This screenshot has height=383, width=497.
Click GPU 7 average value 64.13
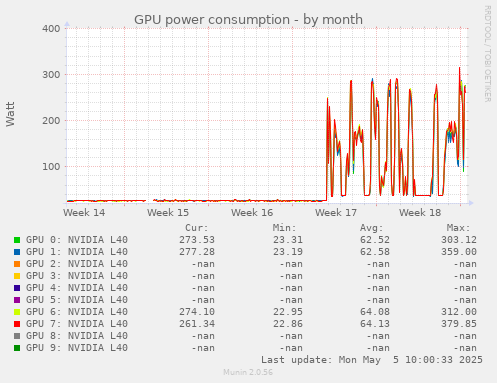(375, 324)
